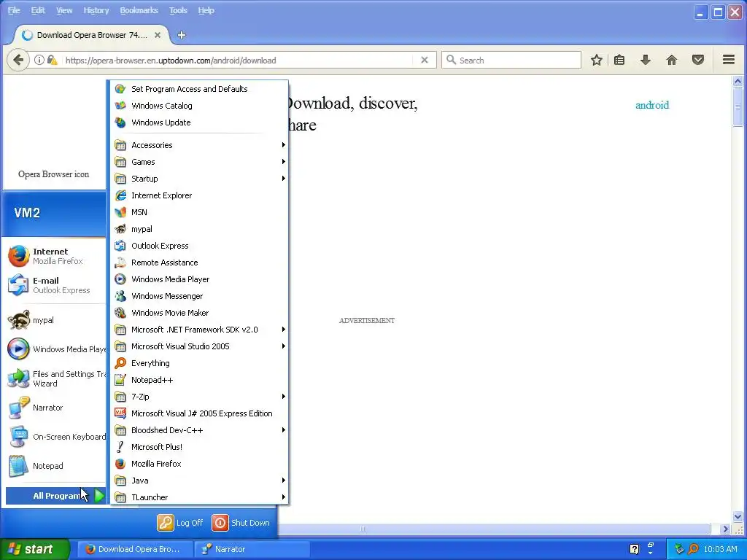
Task: Click Everything tray icon near clock
Action: coord(693,549)
